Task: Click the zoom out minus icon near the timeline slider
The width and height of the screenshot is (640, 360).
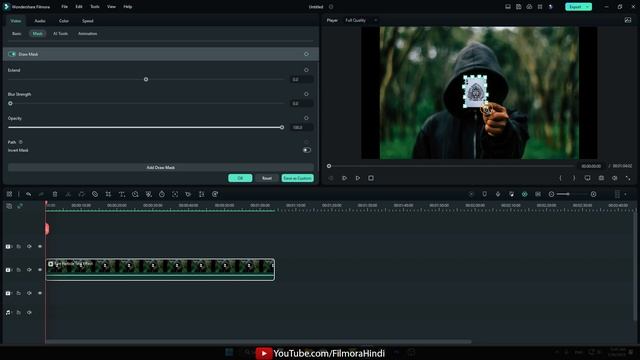Action: click(x=551, y=194)
